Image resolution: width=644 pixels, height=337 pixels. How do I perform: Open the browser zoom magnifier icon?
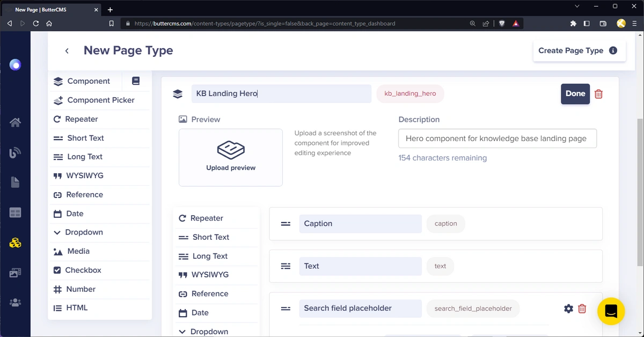[473, 24]
